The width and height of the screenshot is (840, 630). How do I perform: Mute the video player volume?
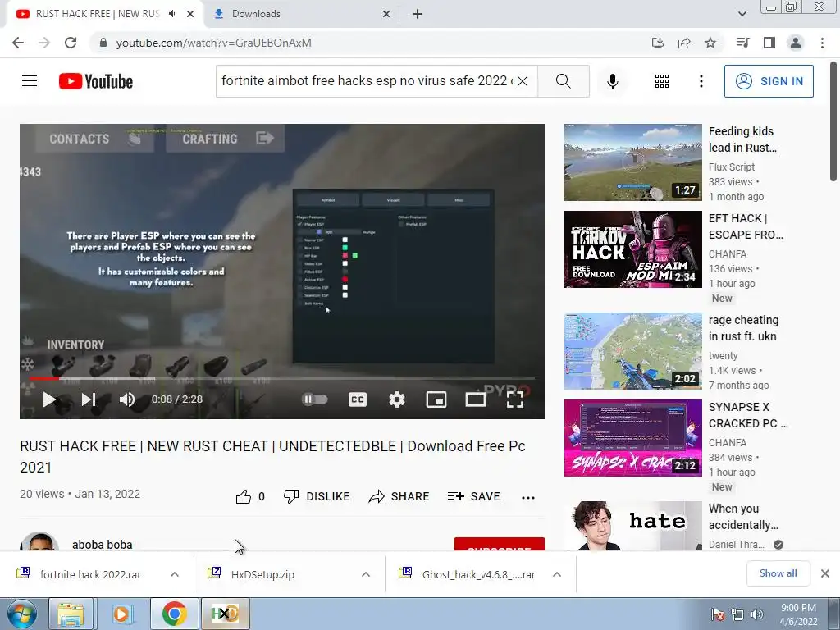pyautogui.click(x=127, y=399)
